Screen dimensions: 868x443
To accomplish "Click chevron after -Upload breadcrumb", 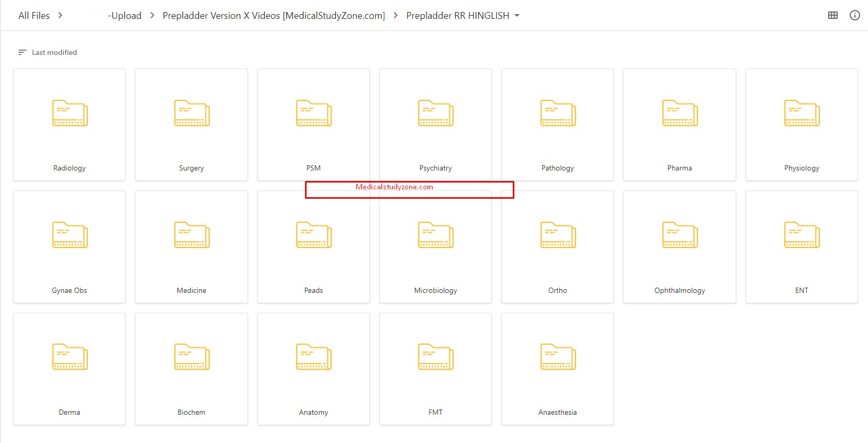I will (x=152, y=15).
